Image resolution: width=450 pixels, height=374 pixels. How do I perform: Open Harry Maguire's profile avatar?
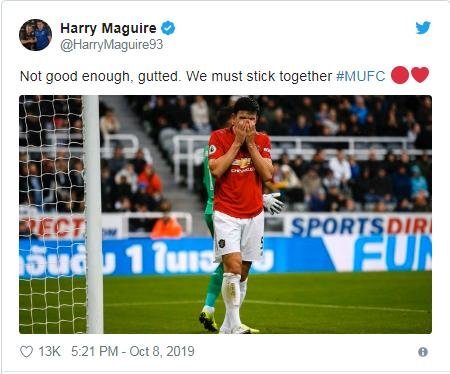point(35,35)
